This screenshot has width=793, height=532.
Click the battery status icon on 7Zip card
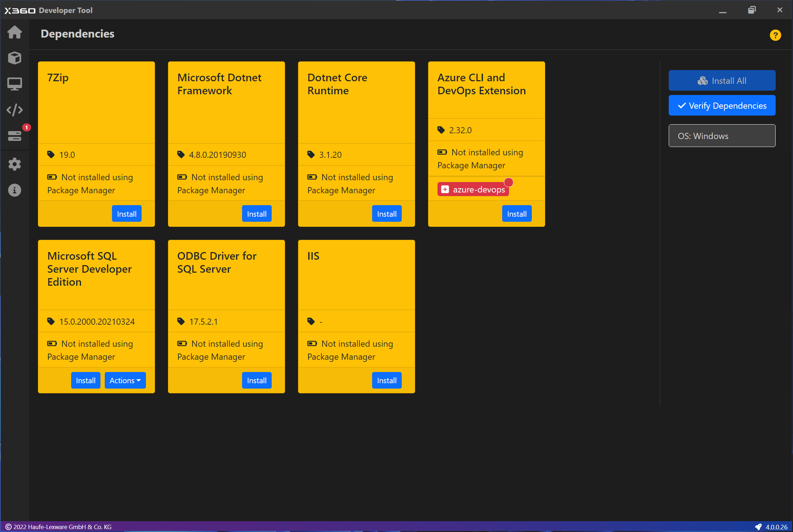(x=52, y=177)
